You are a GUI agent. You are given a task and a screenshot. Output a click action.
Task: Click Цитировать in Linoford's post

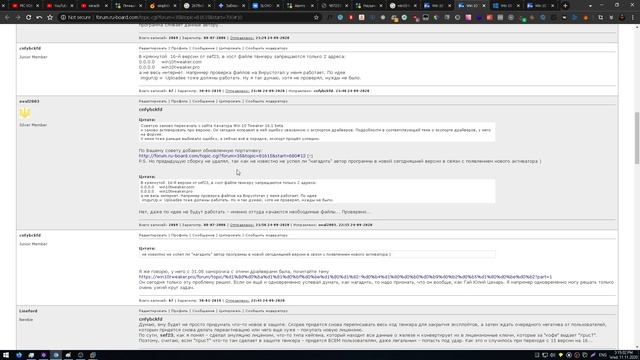tap(230, 311)
